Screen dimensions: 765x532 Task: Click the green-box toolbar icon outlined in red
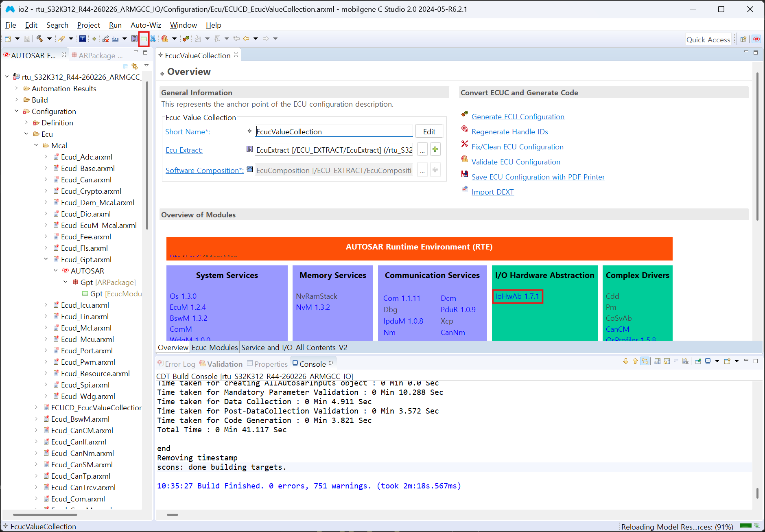pos(144,39)
